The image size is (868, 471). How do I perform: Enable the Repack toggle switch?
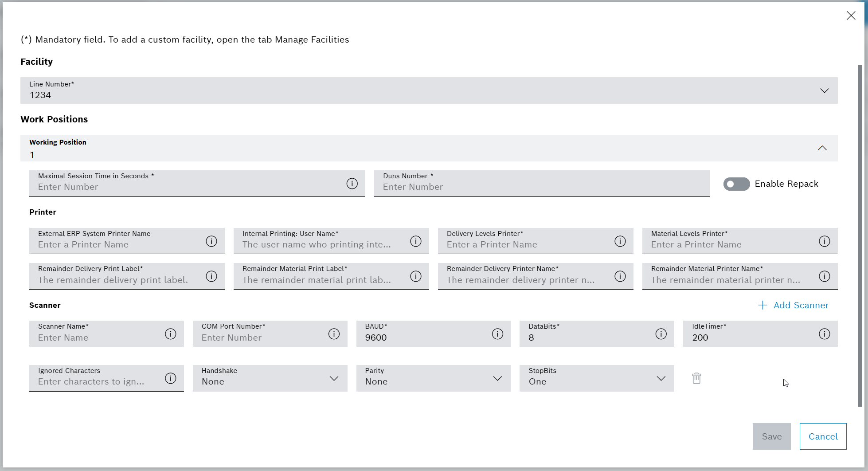tap(736, 184)
